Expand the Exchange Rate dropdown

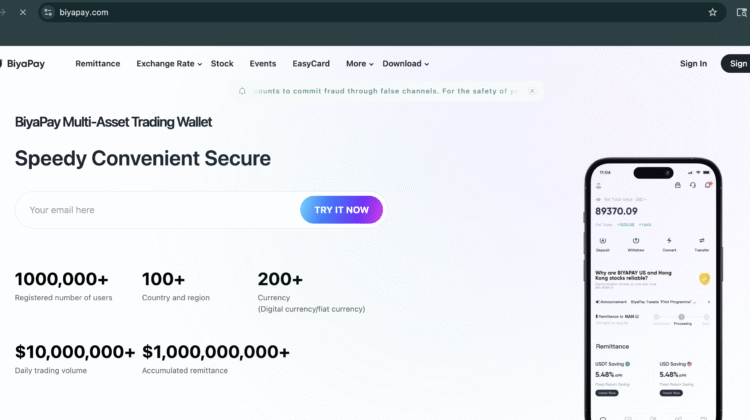pos(169,64)
